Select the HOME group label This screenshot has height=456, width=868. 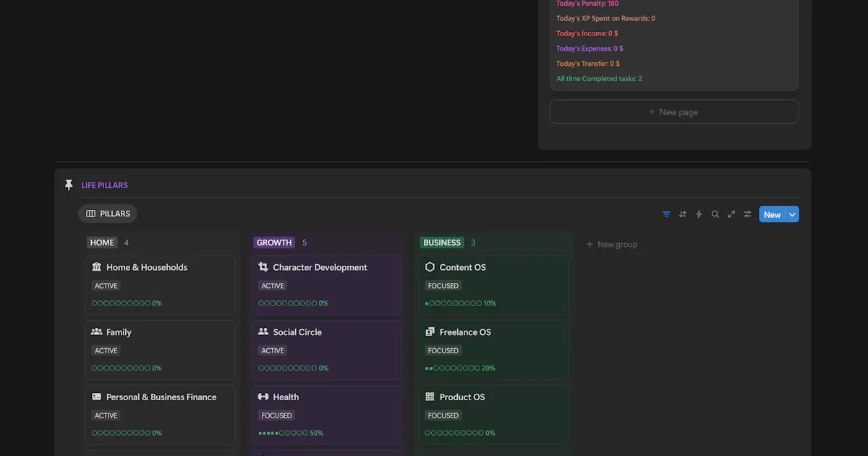coord(102,242)
